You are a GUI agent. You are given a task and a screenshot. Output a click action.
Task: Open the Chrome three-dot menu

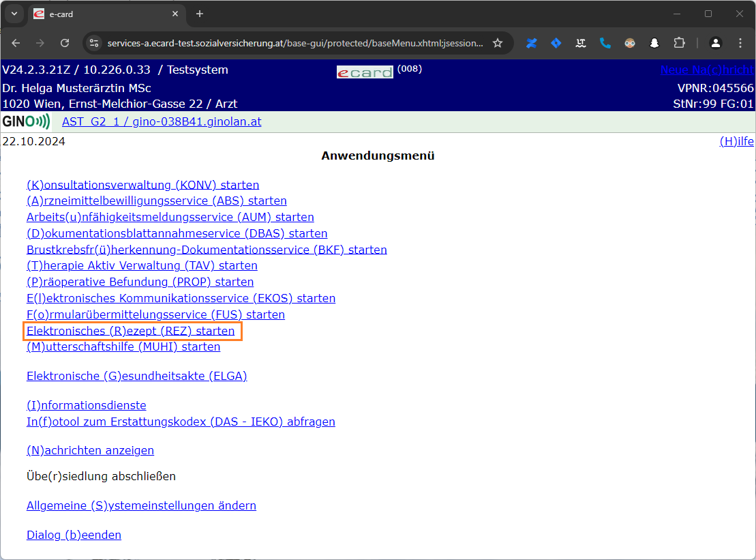(x=741, y=43)
